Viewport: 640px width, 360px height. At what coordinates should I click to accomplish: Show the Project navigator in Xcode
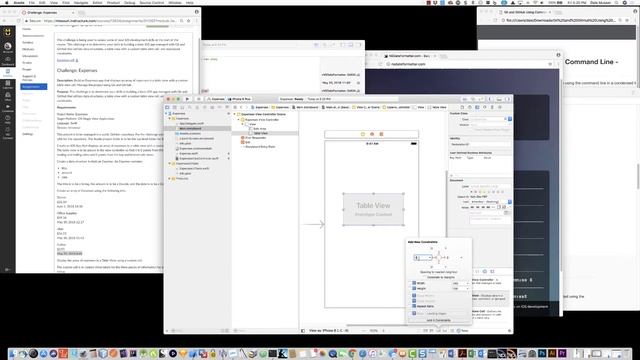pos(167,107)
